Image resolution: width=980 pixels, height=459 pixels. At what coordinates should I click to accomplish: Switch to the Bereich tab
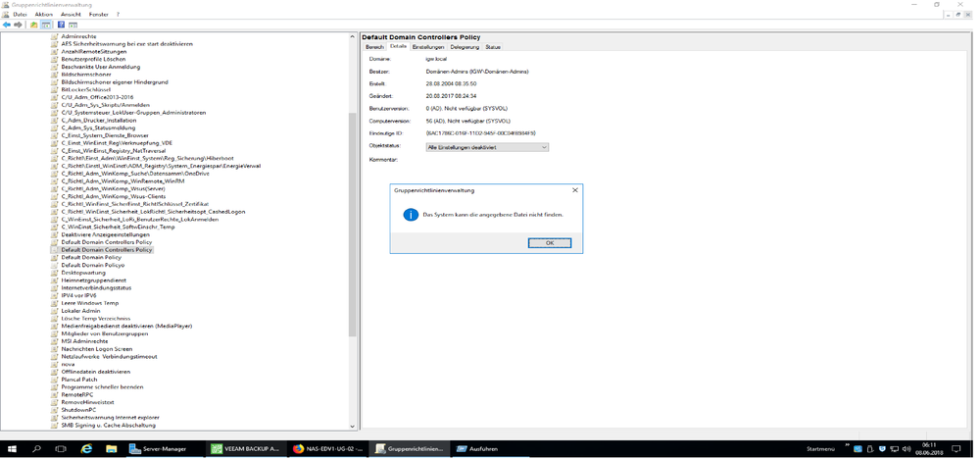[374, 47]
